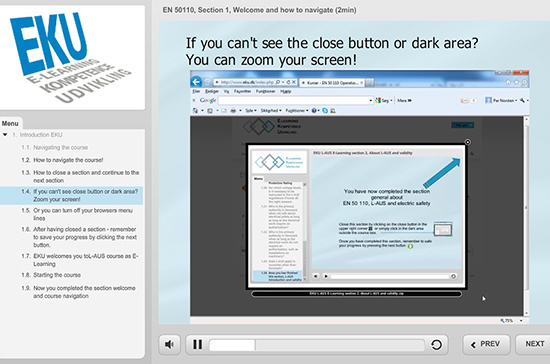550x364 pixels.
Task: Pause the course playback
Action: click(197, 344)
